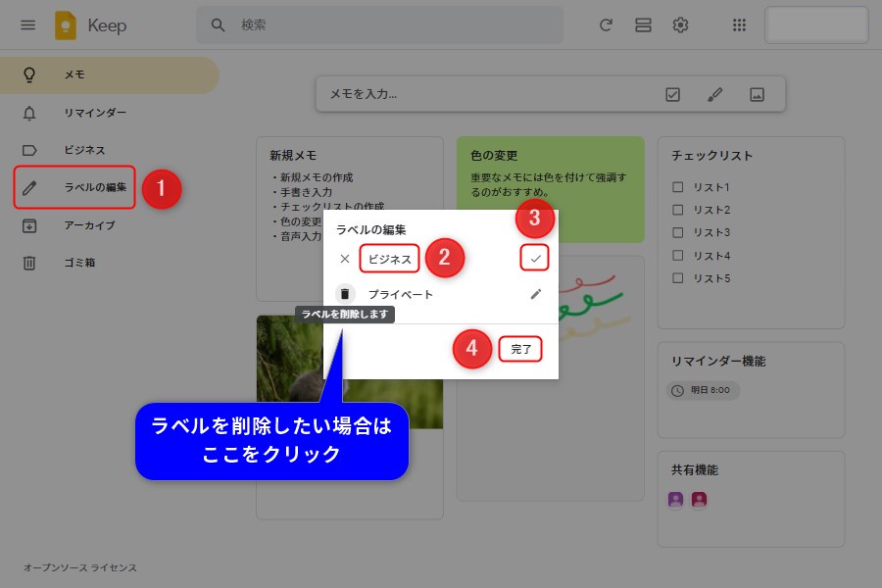Image resolution: width=882 pixels, height=588 pixels.
Task: Open アーカイブ in the sidebar
Action: (89, 225)
